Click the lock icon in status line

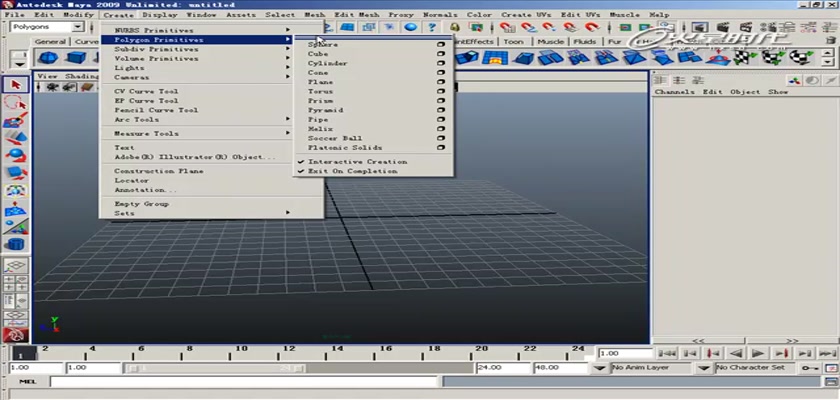tap(455, 27)
